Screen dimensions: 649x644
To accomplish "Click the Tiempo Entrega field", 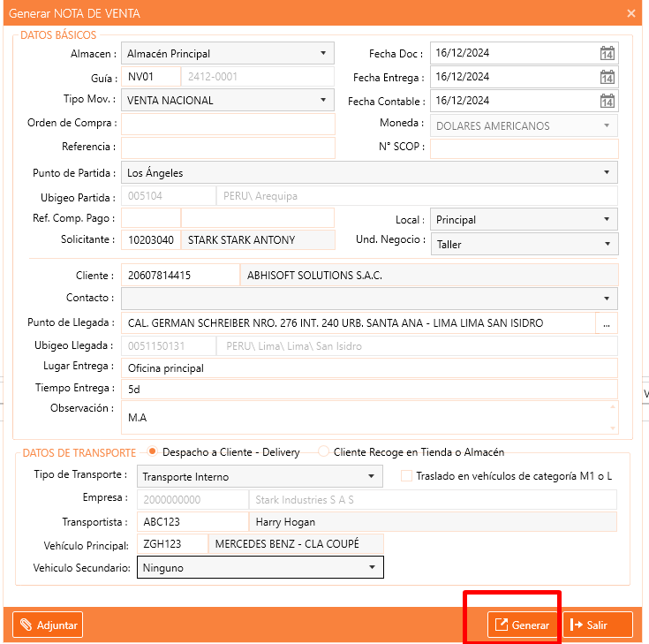I will coord(369,390).
